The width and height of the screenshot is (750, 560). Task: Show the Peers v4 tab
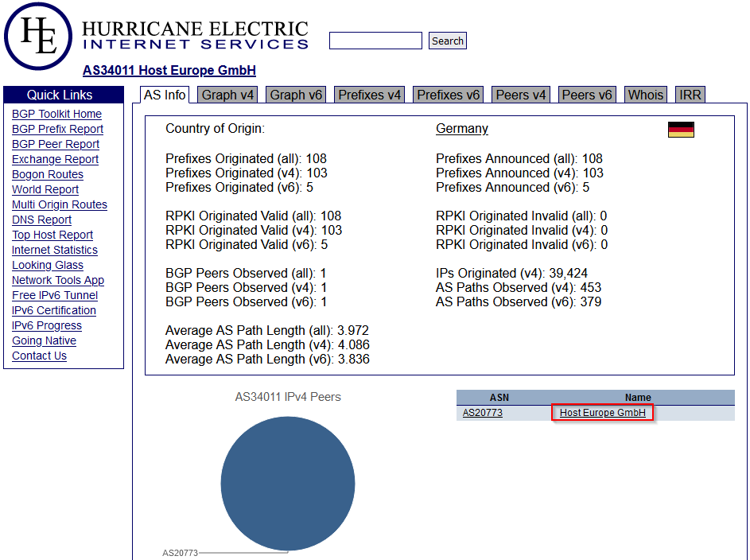tap(521, 95)
